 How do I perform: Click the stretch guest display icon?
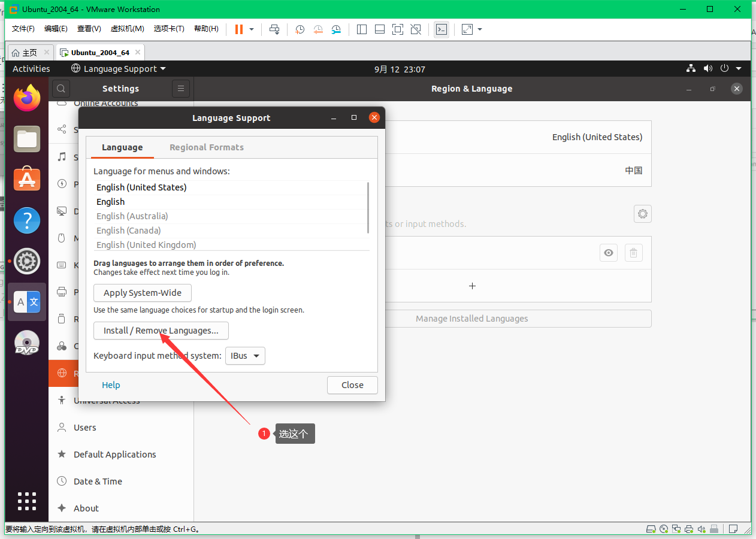[467, 29]
